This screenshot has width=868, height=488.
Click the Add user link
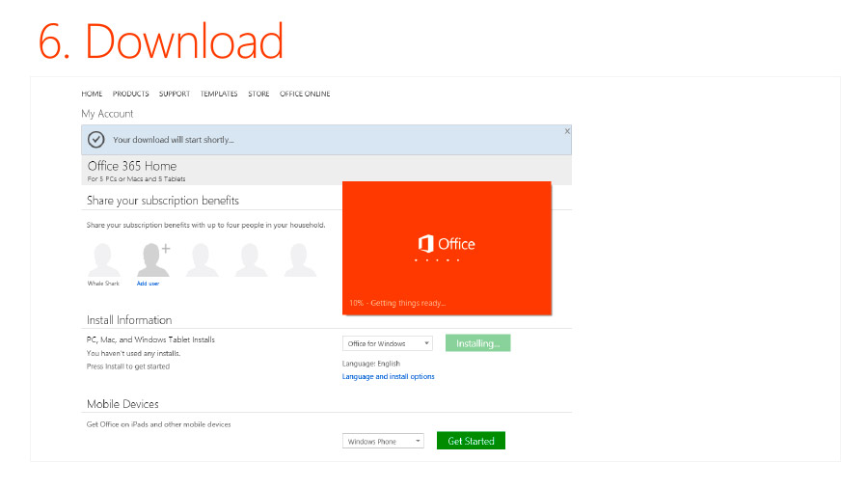point(148,284)
